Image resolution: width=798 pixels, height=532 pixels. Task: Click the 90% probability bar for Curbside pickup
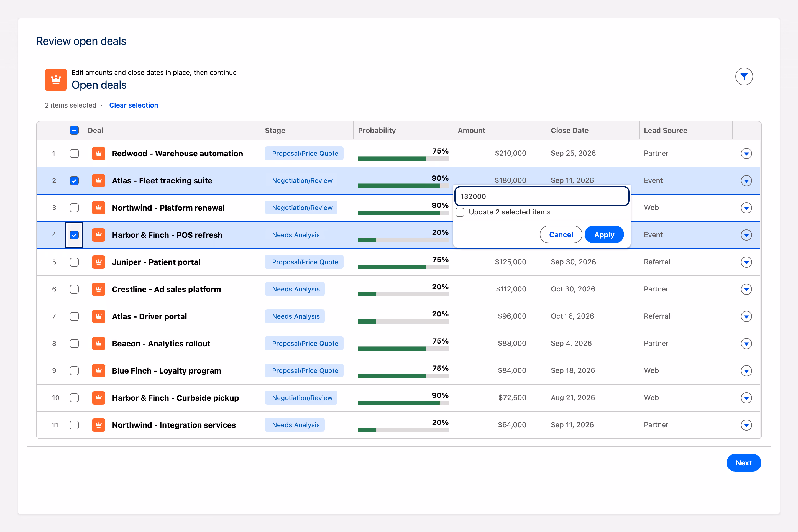point(403,403)
